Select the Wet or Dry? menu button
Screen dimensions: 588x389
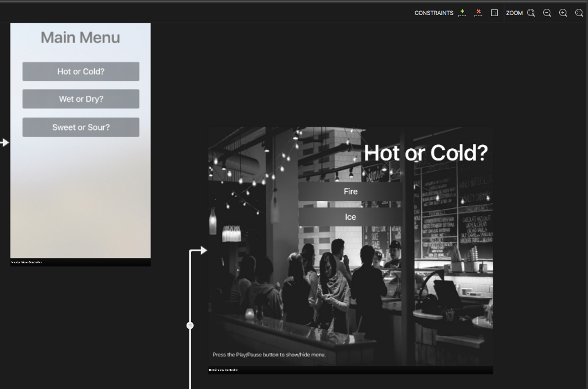(x=80, y=98)
